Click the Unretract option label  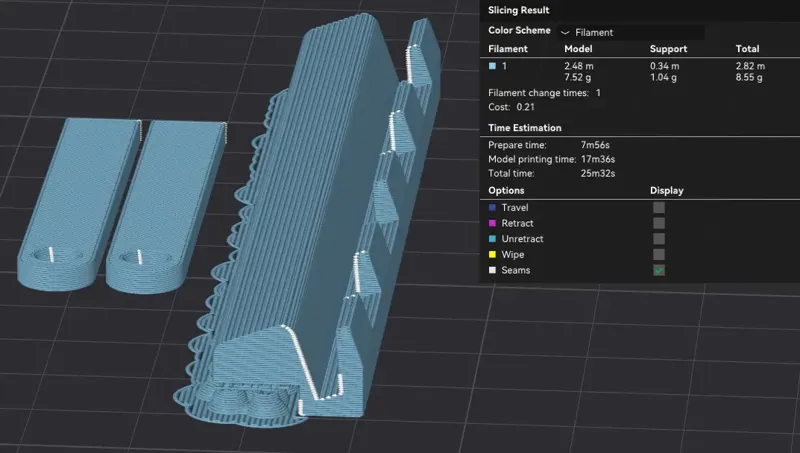pos(522,239)
